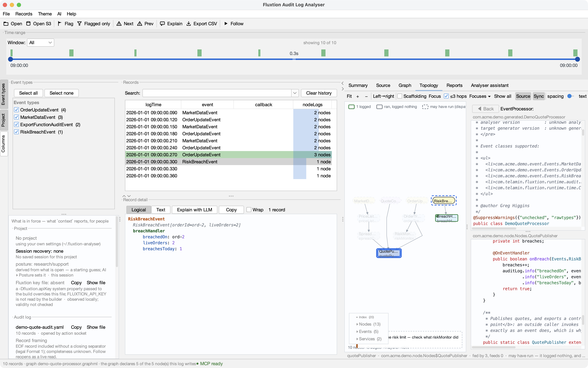The height and width of the screenshot is (368, 588).
Task: Click the Follow play icon
Action: tap(226, 24)
